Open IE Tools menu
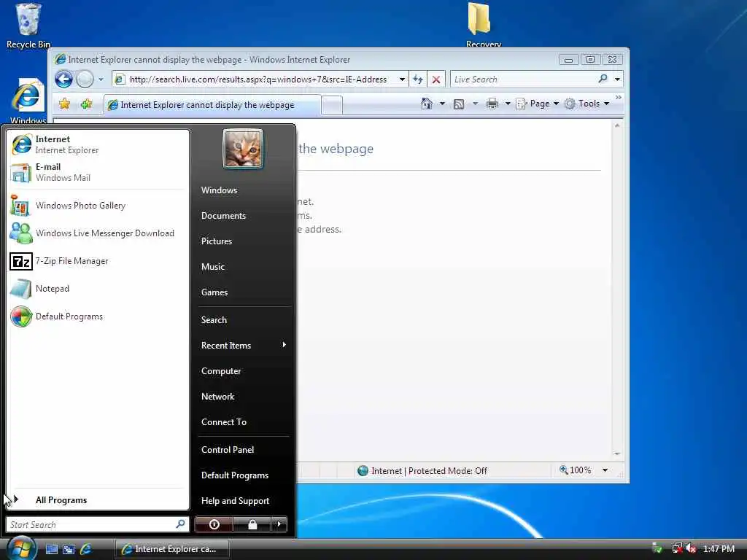Image resolution: width=747 pixels, height=560 pixels. click(x=587, y=104)
